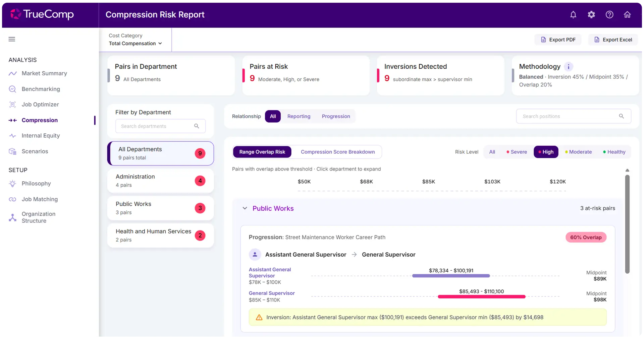
Task: Click the document icon on Export PDF
Action: [543, 40]
